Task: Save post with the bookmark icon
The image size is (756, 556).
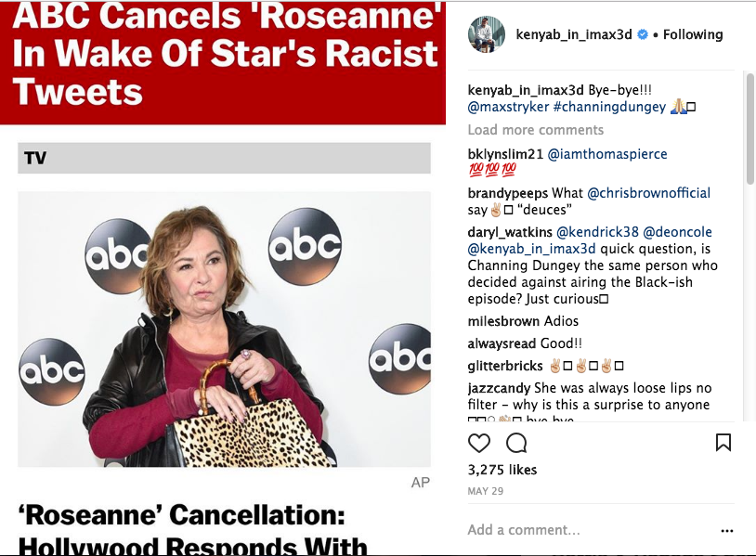Action: coord(723,443)
